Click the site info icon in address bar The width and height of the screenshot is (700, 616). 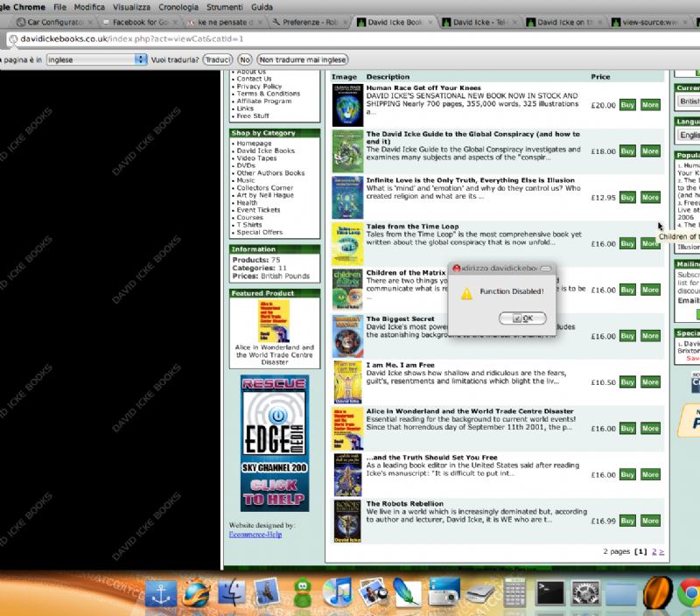click(13, 38)
